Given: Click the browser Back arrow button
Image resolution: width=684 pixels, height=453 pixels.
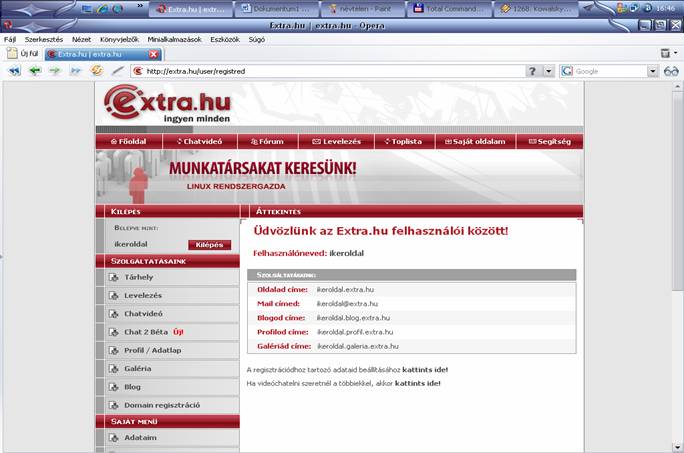Looking at the screenshot, I should tap(35, 71).
